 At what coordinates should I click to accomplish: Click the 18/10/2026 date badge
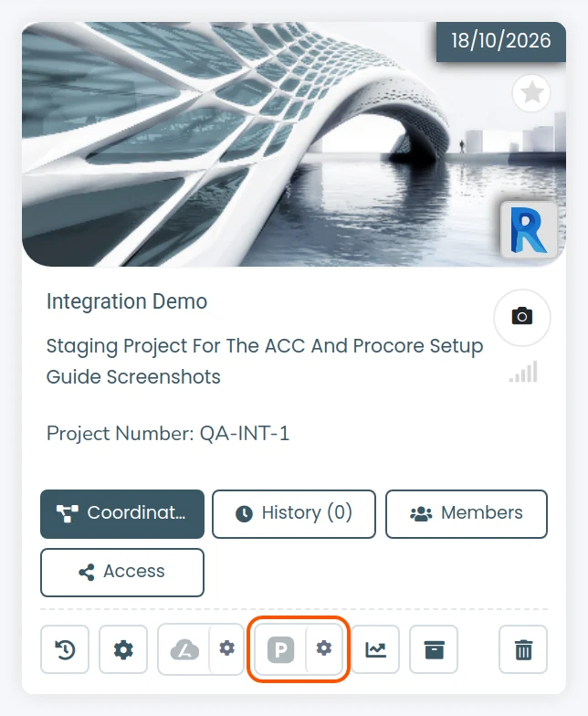point(500,41)
